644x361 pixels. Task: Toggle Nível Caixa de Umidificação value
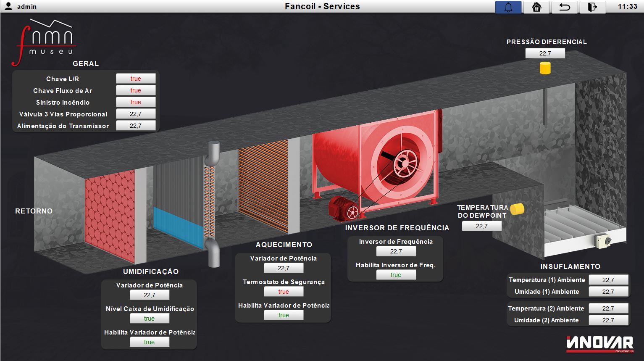click(x=150, y=319)
